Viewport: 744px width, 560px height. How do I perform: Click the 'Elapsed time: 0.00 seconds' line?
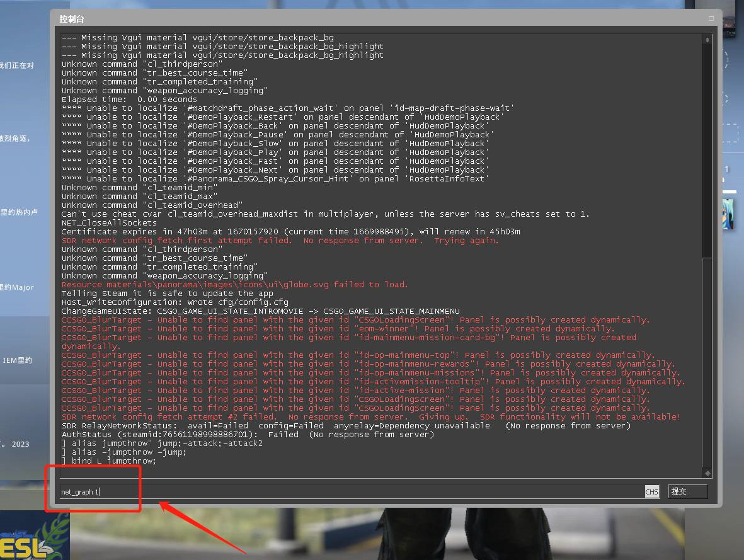[x=129, y=100]
